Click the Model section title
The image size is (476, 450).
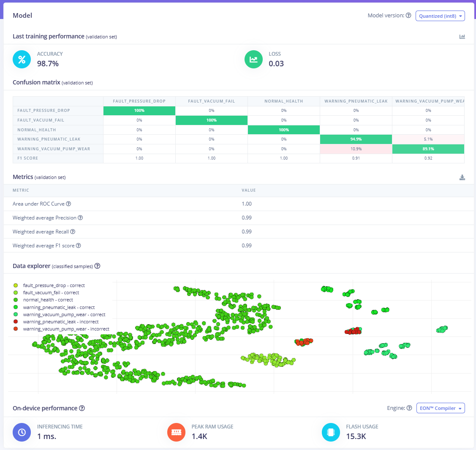coord(22,16)
